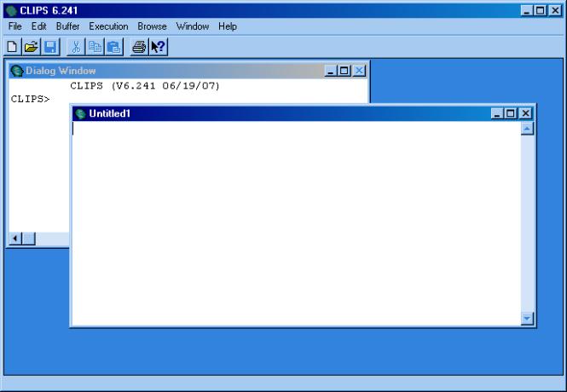This screenshot has height=392, width=567.
Task: Open the Window menu
Action: click(x=193, y=26)
